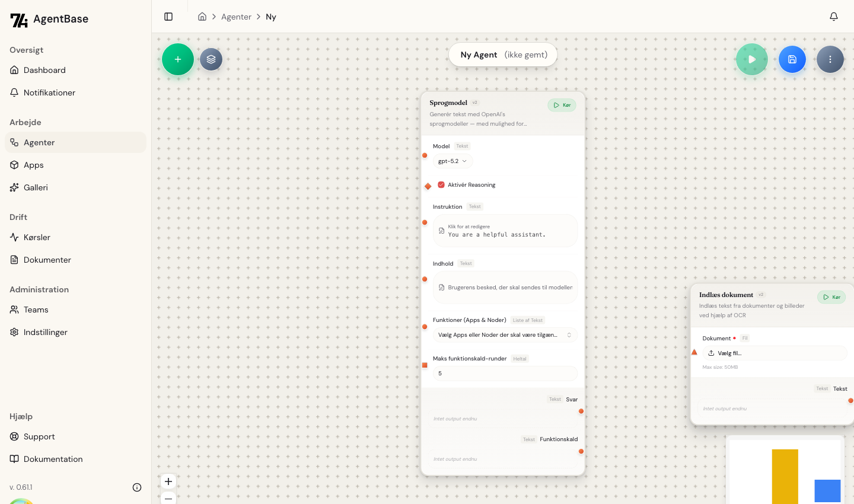Zoom in using the plus control
This screenshot has width=854, height=504.
168,481
